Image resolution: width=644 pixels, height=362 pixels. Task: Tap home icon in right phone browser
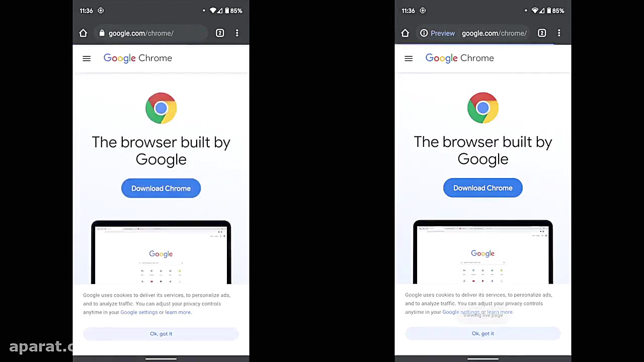[x=405, y=33]
